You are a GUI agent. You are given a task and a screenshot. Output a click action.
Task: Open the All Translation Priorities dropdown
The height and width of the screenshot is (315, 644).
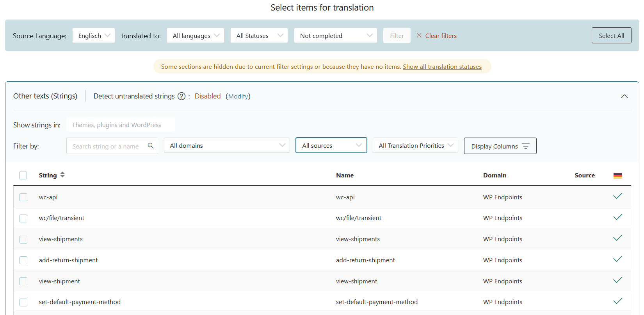(x=415, y=145)
